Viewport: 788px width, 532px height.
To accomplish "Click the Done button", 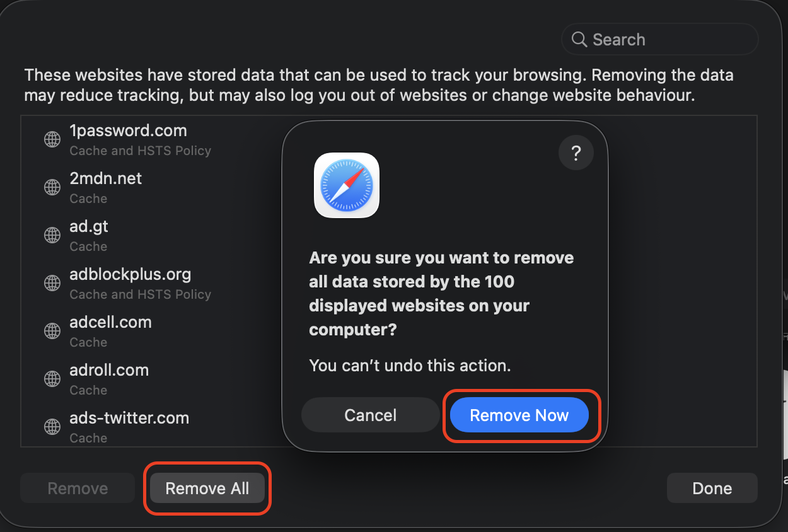I will pyautogui.click(x=712, y=489).
